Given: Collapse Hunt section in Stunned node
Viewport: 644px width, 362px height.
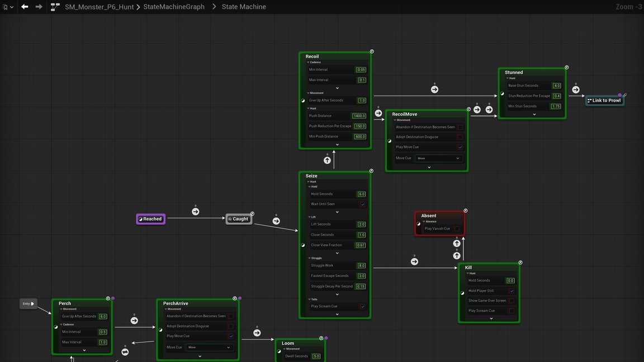Looking at the screenshot, I should point(507,78).
